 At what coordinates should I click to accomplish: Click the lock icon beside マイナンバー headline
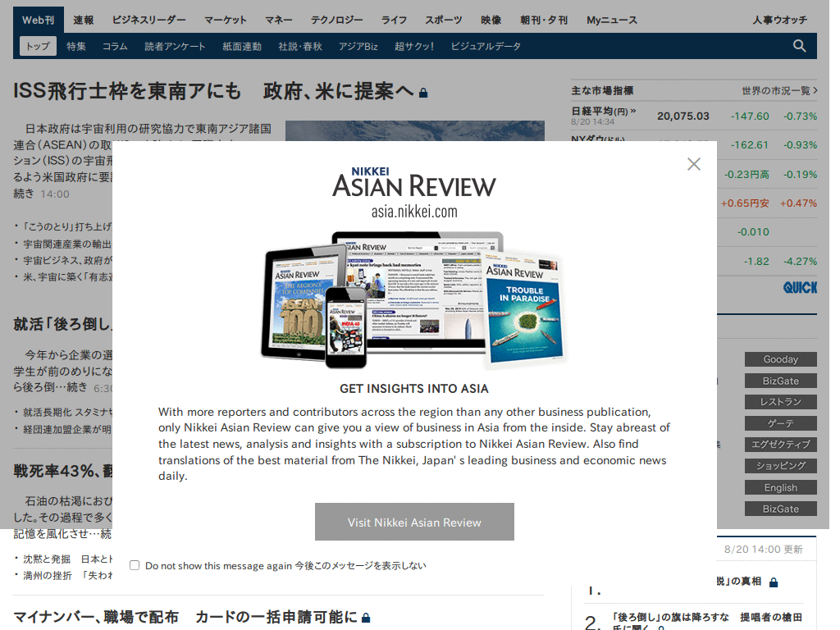[x=366, y=618]
